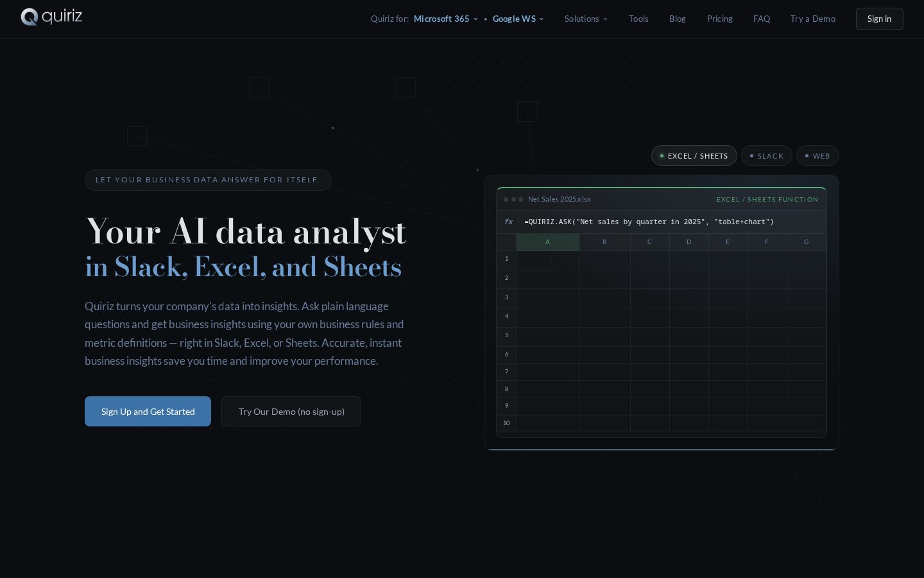Select column G header
The height and width of the screenshot is (578, 924).
[807, 242]
